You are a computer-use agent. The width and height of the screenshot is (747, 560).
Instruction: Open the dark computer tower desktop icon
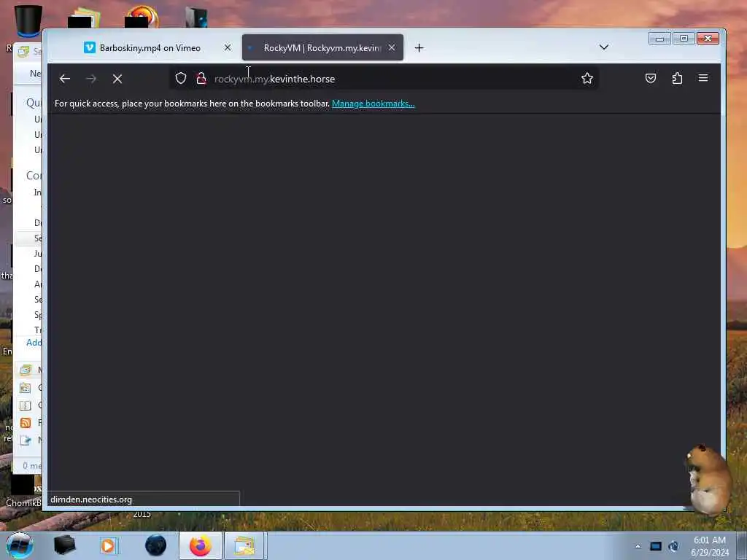tap(196, 18)
